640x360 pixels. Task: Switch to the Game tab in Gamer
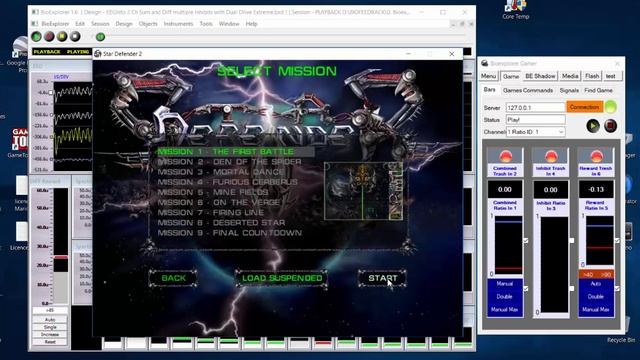(x=511, y=76)
